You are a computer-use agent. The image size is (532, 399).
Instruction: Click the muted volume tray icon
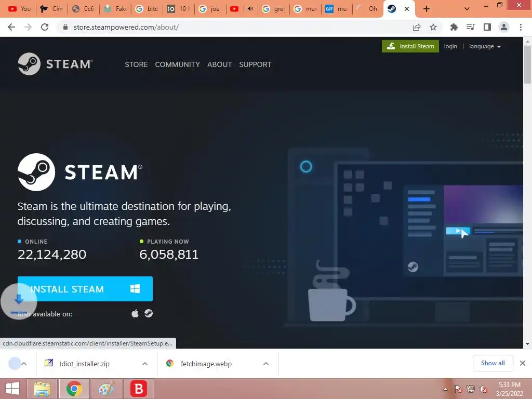pos(483,389)
